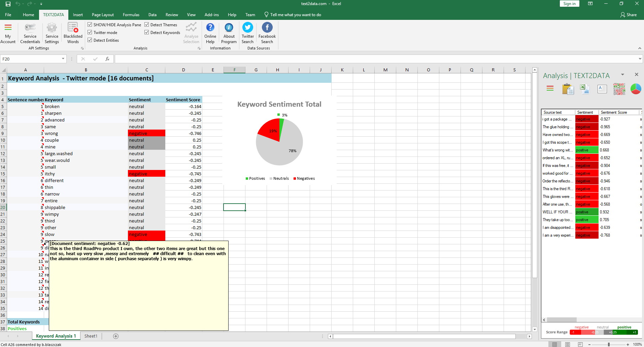Click the Sentiment Score column header in pane
This screenshot has width=644, height=347.
619,112
